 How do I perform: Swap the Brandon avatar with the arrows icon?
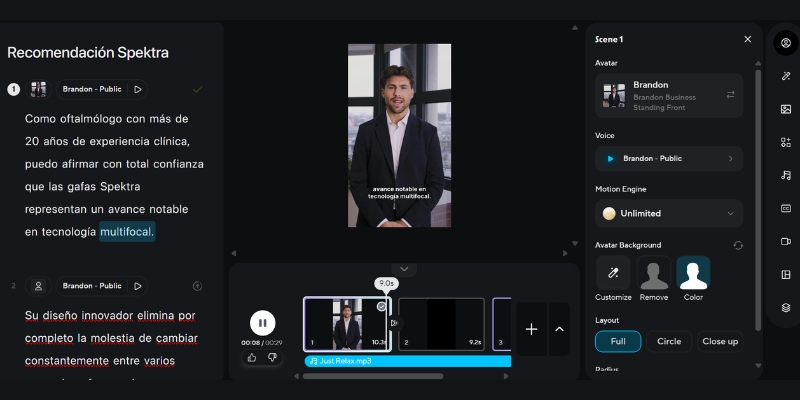click(731, 95)
